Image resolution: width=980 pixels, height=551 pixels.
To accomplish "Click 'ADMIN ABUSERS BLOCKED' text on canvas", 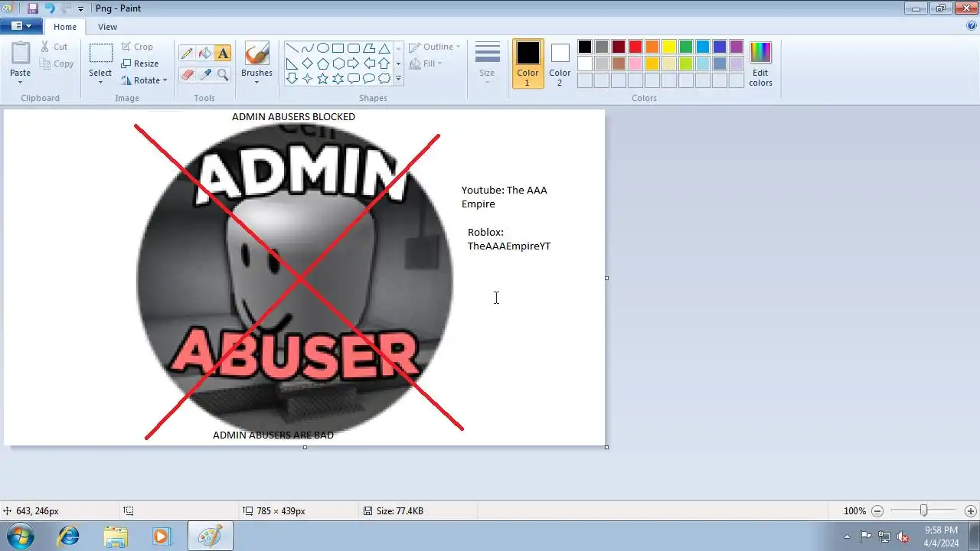I will [293, 117].
